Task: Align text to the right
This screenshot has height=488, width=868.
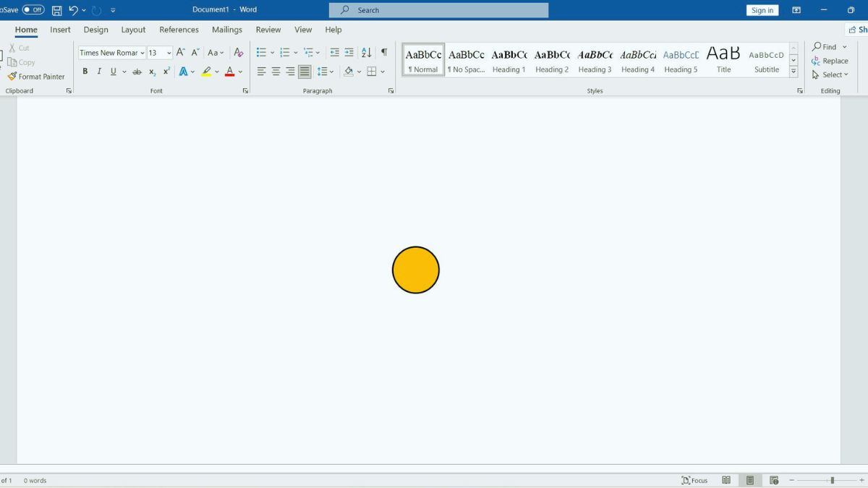Action: pyautogui.click(x=290, y=72)
